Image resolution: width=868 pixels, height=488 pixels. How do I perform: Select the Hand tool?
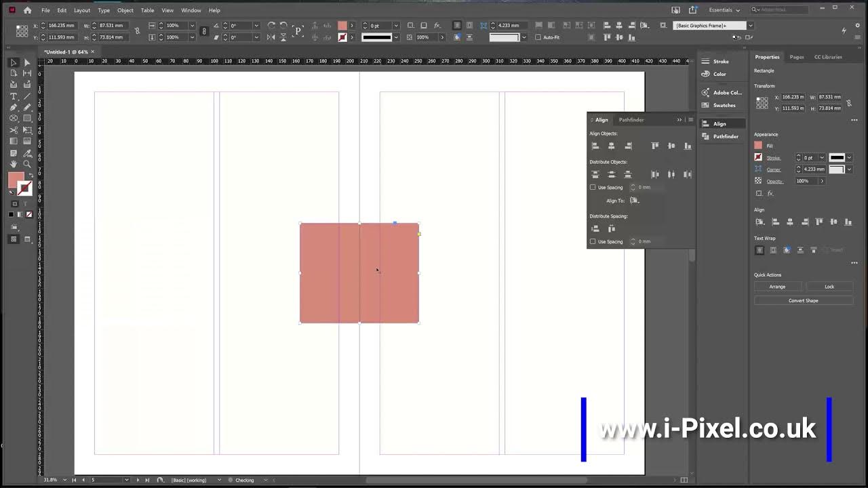click(14, 164)
